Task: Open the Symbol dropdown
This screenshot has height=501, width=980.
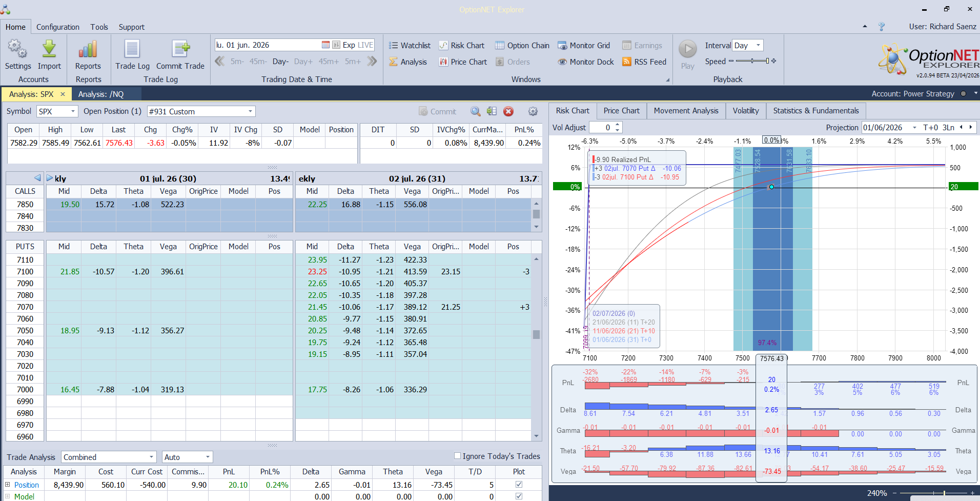Action: (73, 111)
